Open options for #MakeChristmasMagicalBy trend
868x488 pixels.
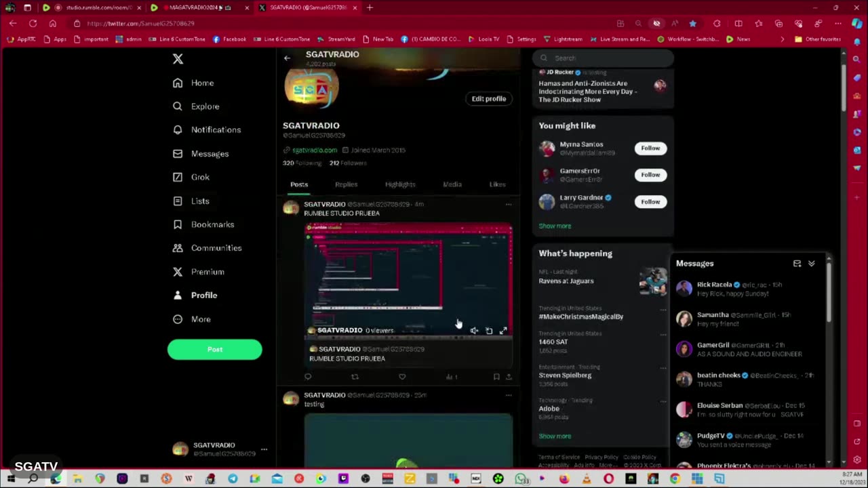tap(663, 310)
